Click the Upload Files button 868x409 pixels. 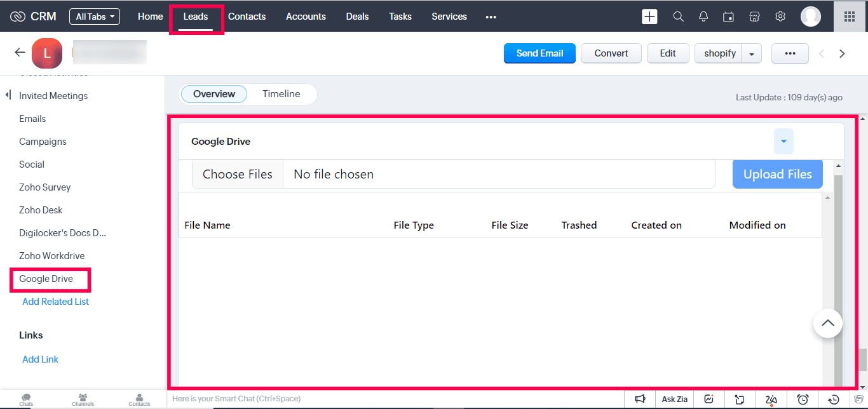(x=778, y=174)
